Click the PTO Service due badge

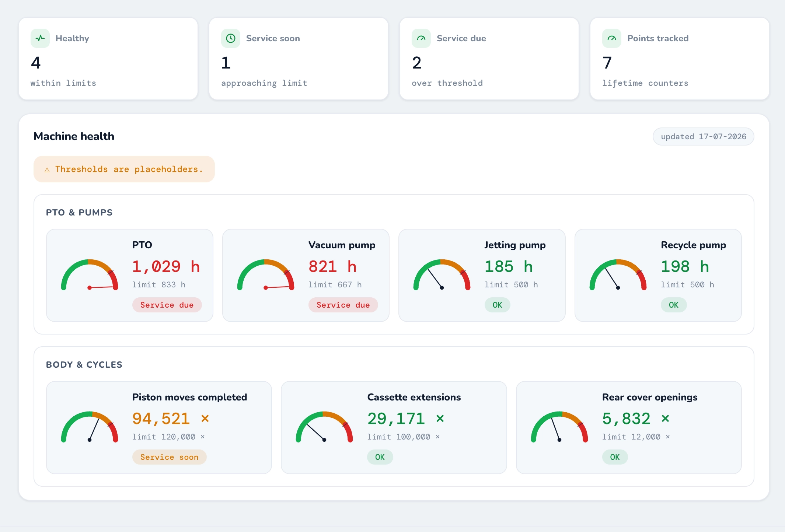167,305
